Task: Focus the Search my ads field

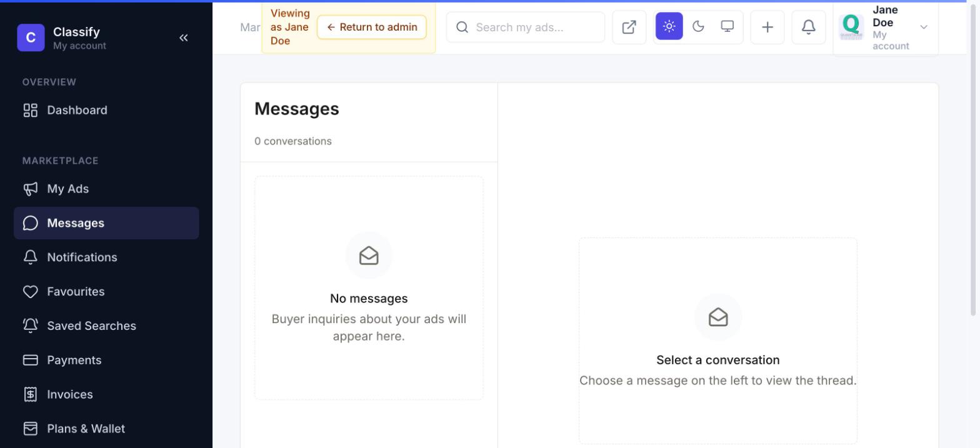Action: 526,27
